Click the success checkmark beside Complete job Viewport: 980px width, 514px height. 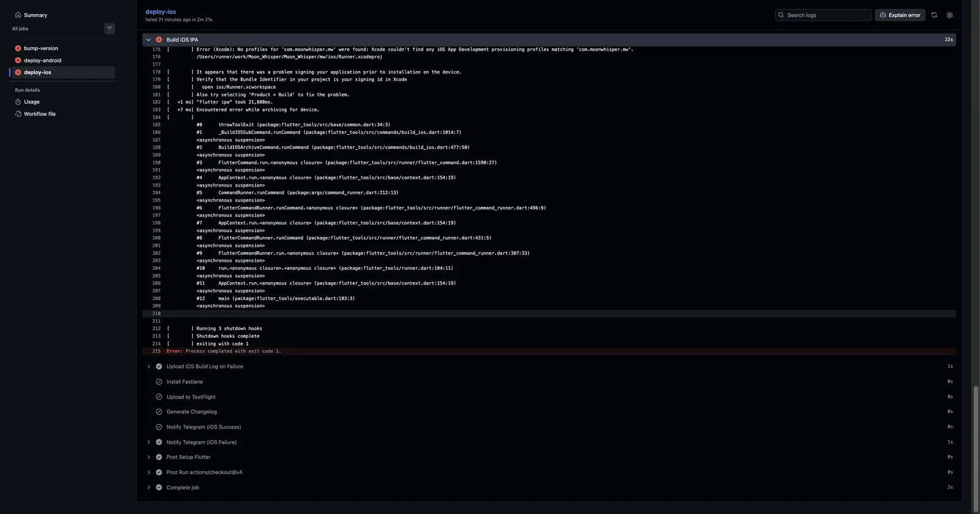point(159,488)
